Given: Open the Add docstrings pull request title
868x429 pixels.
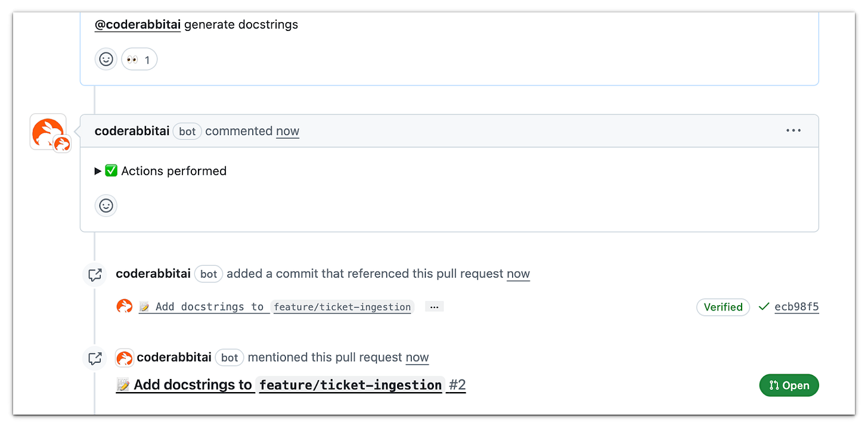Looking at the screenshot, I should [280, 385].
